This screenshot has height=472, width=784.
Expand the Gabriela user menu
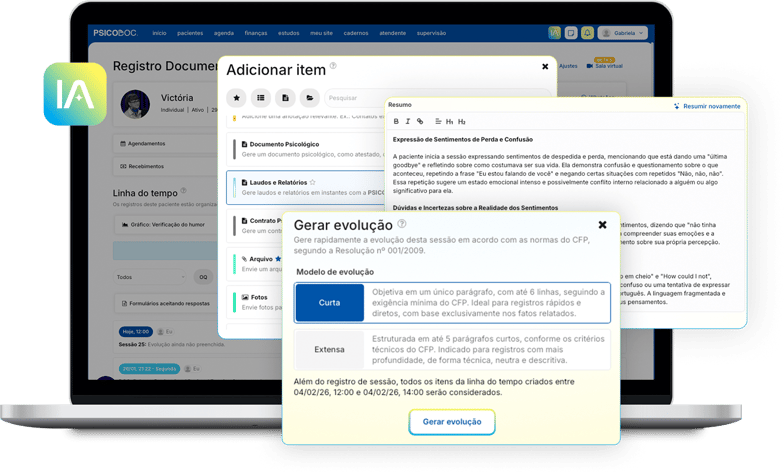tap(622, 33)
